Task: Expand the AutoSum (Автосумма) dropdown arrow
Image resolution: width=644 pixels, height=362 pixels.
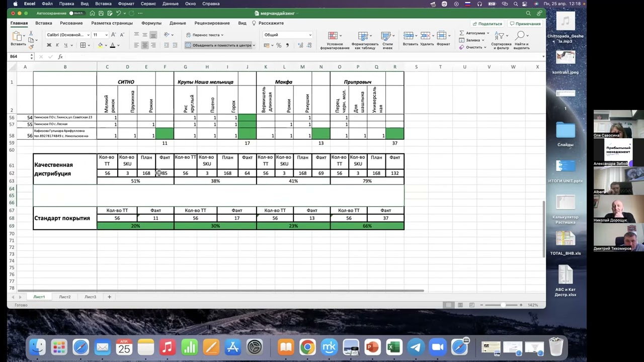Action: click(x=488, y=33)
